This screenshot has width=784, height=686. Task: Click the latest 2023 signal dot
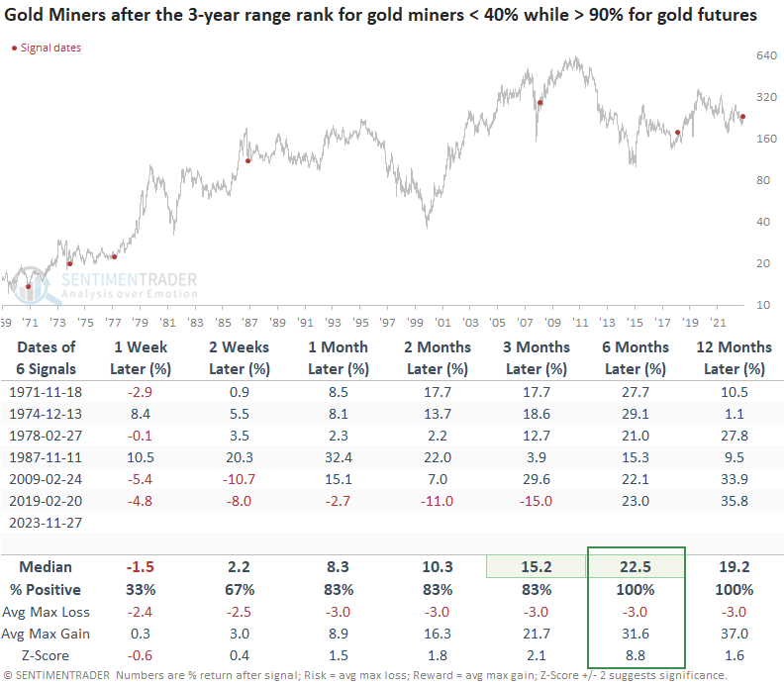coord(742,117)
